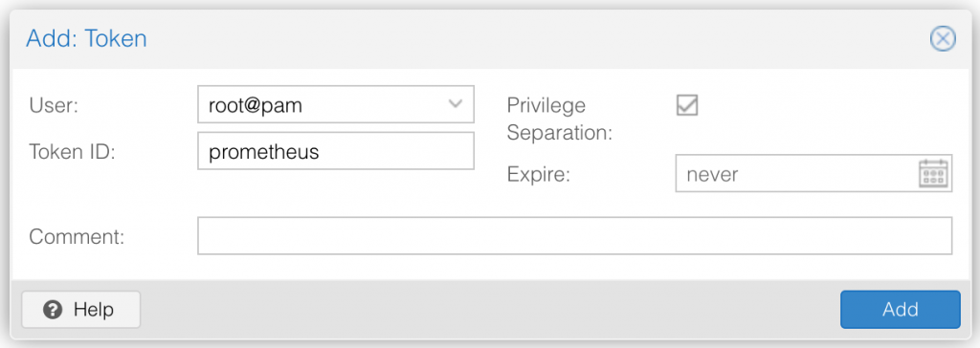980x348 pixels.
Task: Click the blue Add button
Action: pos(900,309)
